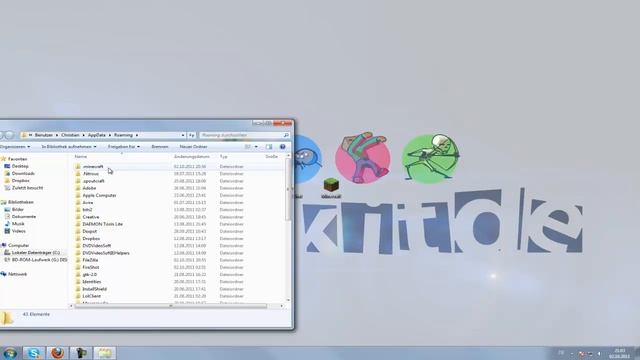Select the BD-ROM-Laufwerk (G:) drive

39,260
